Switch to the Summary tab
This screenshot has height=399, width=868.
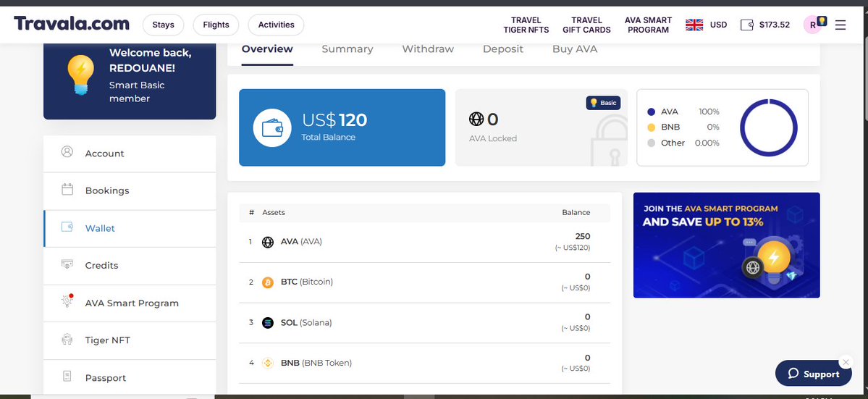tap(347, 49)
